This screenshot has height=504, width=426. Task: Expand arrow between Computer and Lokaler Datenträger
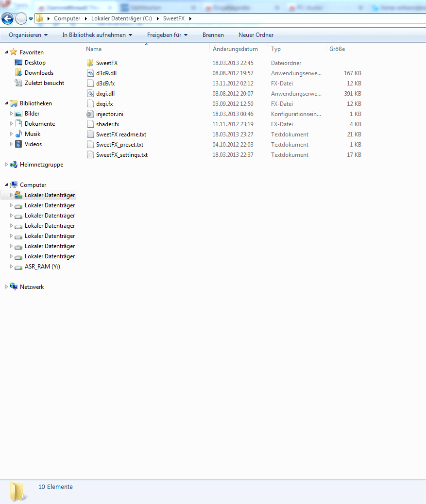point(86,18)
